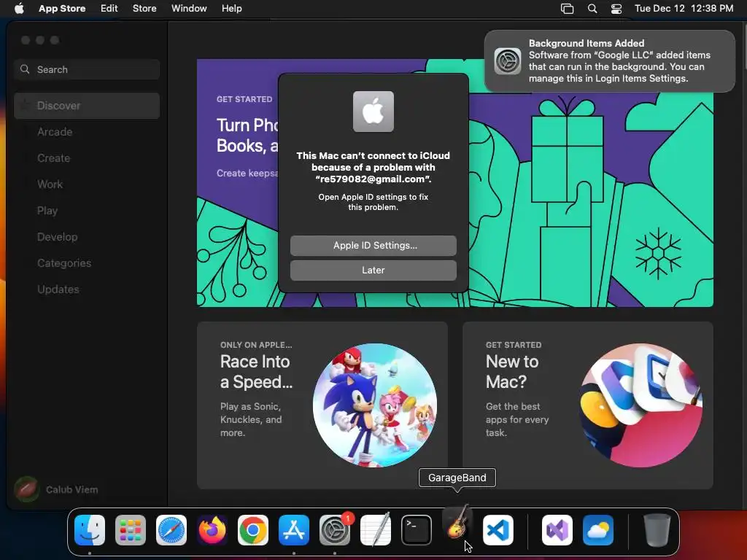Click the App Store Dock icon
Viewport: 747px width, 560px height.
click(294, 530)
